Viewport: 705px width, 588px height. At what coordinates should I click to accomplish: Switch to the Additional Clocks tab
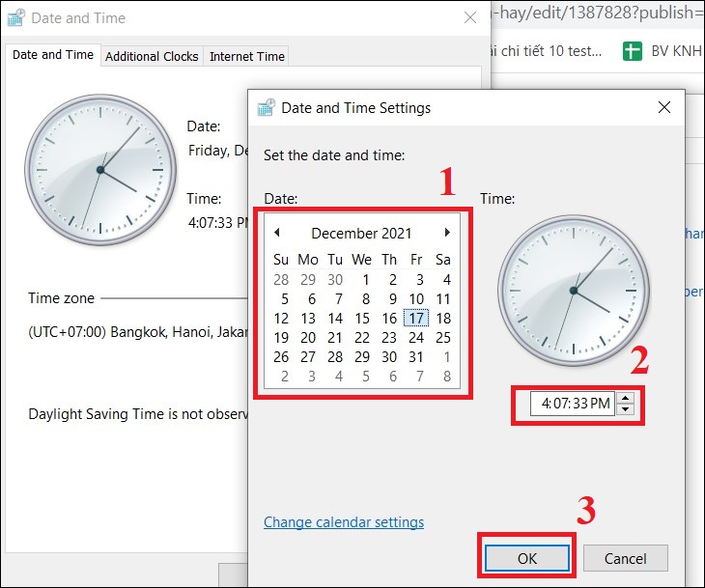click(x=152, y=56)
